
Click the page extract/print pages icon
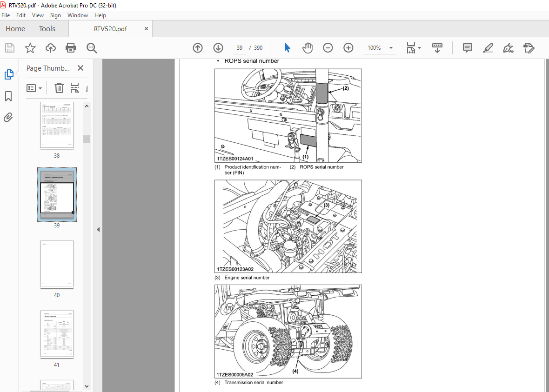pos(74,88)
